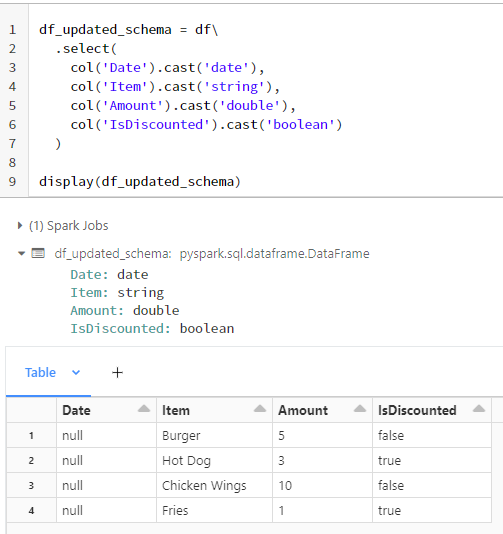This screenshot has width=503, height=534.
Task: Add a new visualization with plus icon
Action: tap(117, 373)
